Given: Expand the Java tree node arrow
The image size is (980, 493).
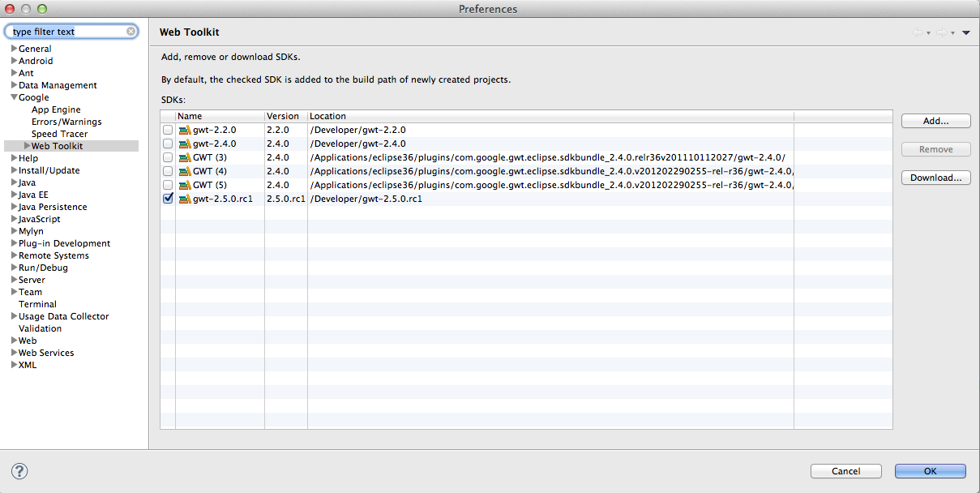Looking at the screenshot, I should [x=14, y=182].
